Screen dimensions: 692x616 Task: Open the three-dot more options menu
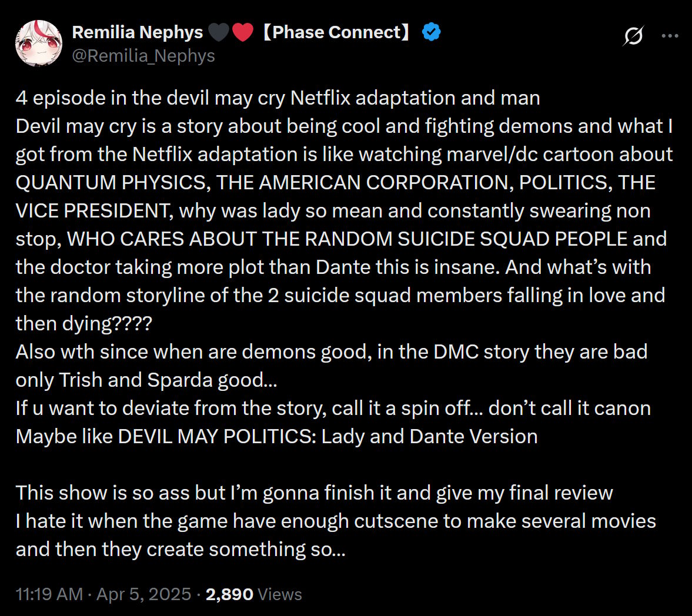[x=670, y=36]
